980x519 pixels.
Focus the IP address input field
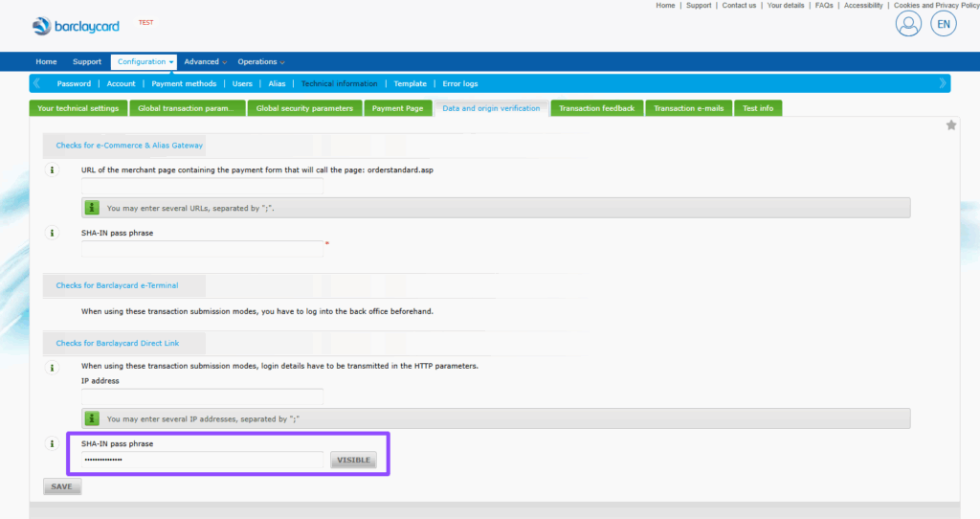(203, 396)
